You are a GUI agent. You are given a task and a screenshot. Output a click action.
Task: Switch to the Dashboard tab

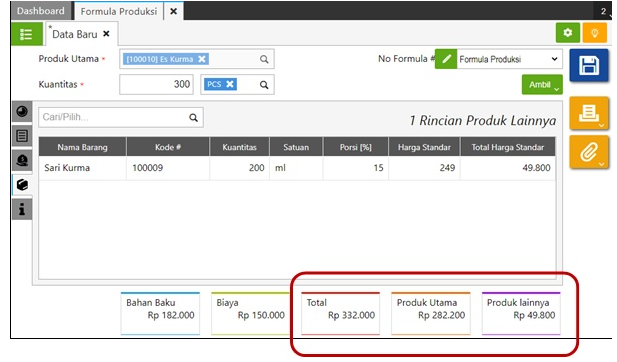(41, 11)
